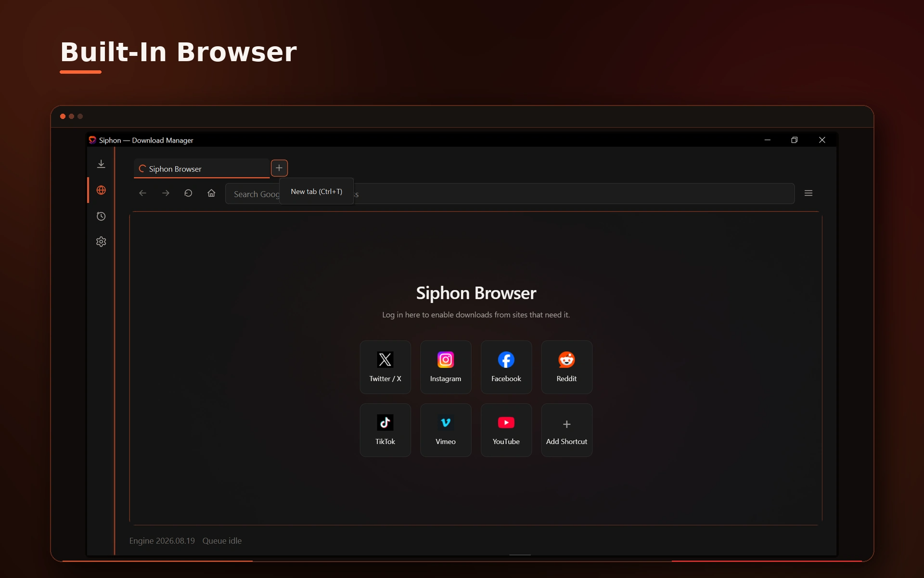Open the hamburger browser menu
This screenshot has width=924, height=578.
[x=808, y=193]
